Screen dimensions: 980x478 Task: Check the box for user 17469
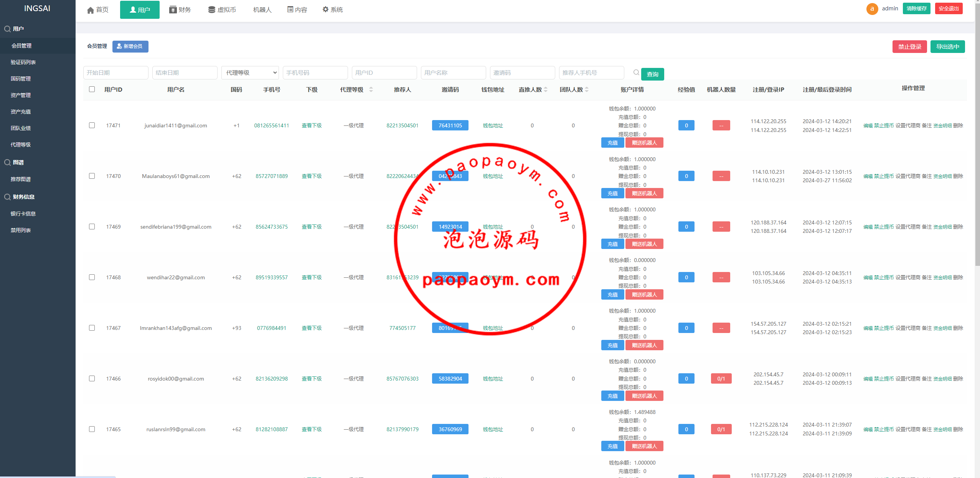click(92, 226)
